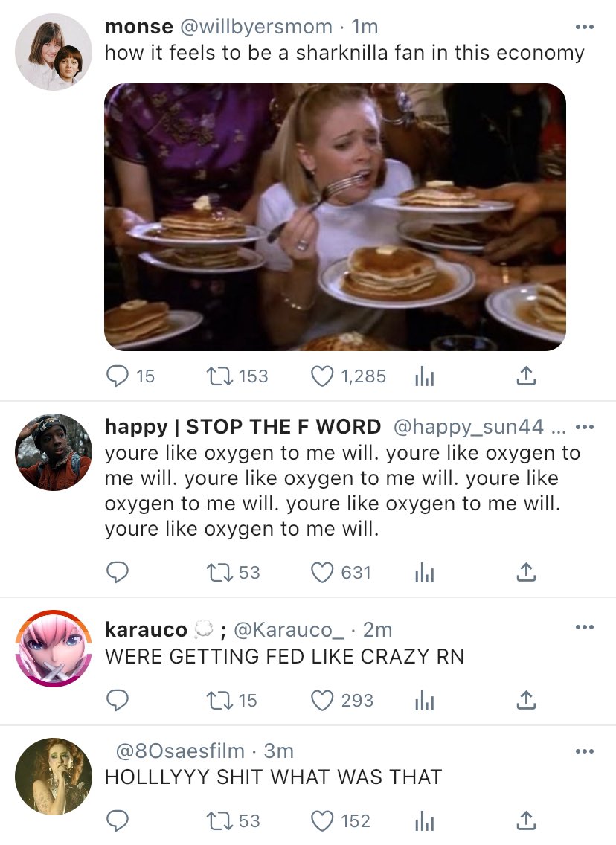Like karauco's tweet with 293 likes

pyautogui.click(x=322, y=700)
